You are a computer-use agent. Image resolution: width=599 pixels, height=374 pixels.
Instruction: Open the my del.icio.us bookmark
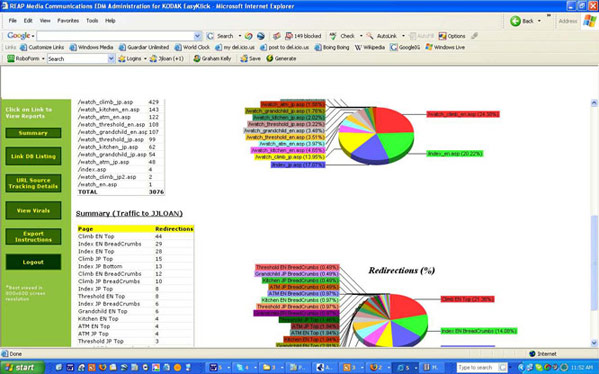pos(235,47)
